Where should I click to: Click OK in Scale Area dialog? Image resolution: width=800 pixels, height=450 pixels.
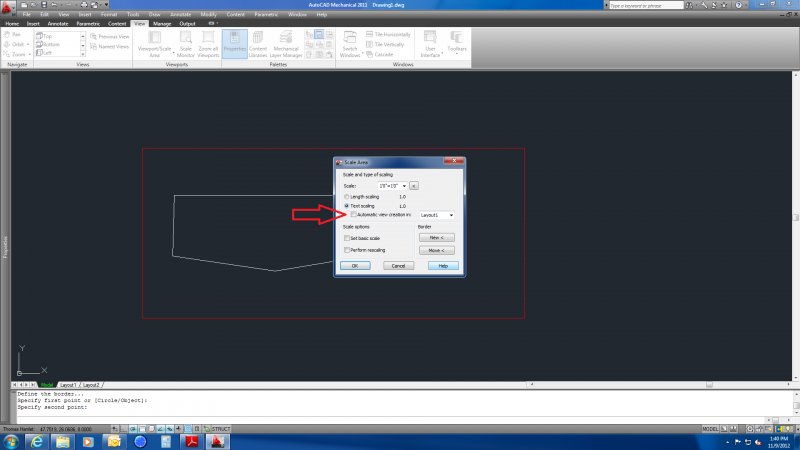355,266
